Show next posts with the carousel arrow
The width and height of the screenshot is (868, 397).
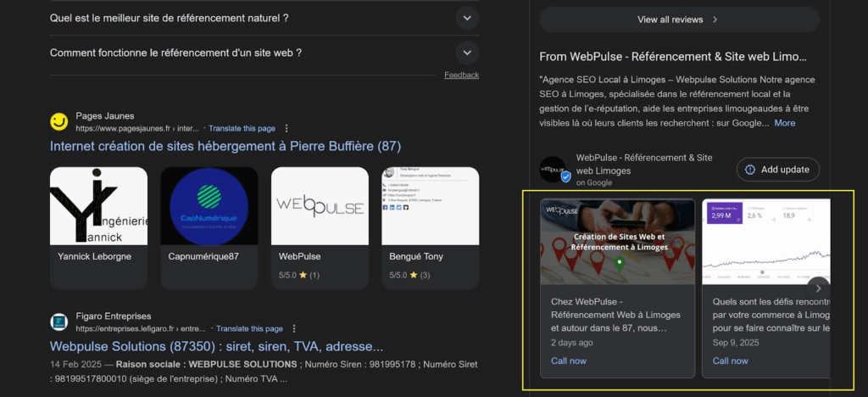coord(818,288)
